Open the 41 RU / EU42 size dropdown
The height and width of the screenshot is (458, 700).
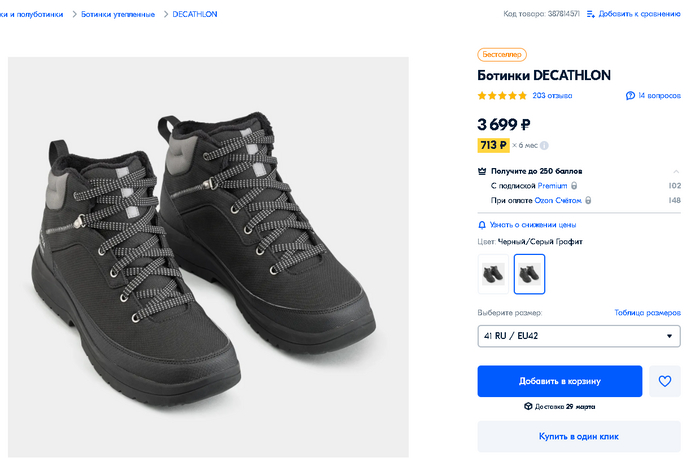click(579, 336)
